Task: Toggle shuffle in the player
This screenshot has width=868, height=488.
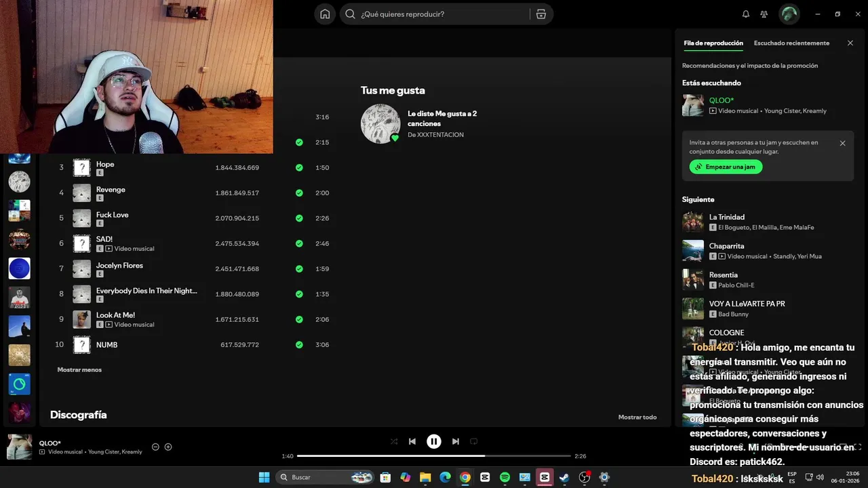Action: (394, 441)
